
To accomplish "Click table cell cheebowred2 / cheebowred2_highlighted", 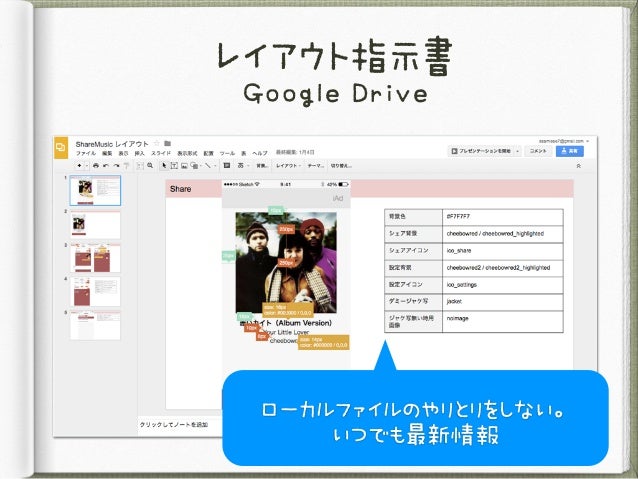I will pos(503,268).
